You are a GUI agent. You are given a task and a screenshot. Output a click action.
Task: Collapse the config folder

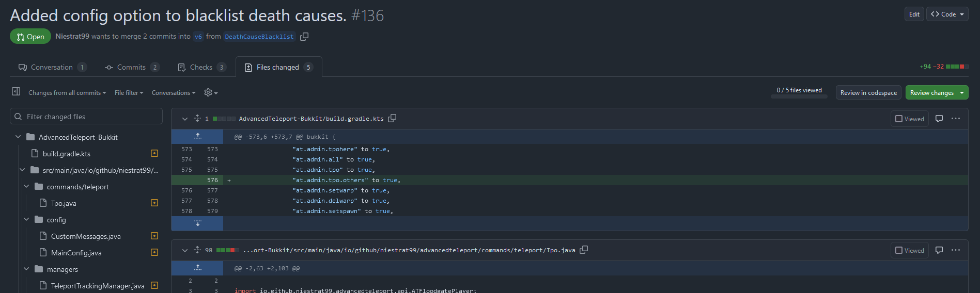coord(26,219)
